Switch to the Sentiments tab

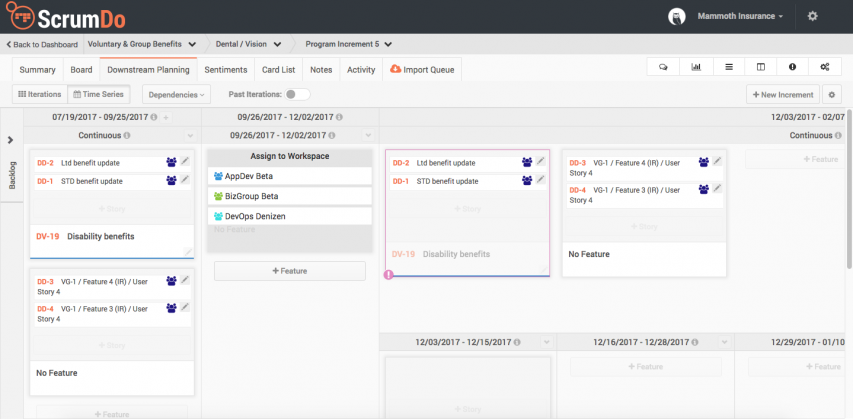(225, 69)
